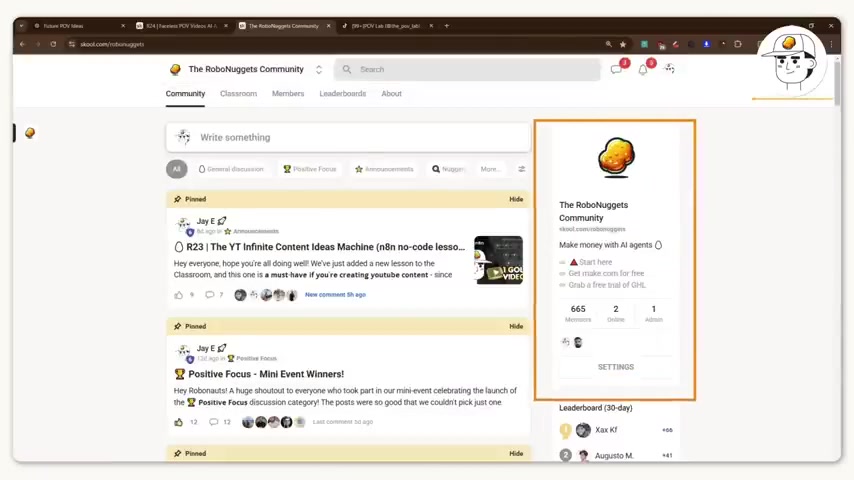Filter by Announcements category
Screen dimensions: 854x480
384,169
